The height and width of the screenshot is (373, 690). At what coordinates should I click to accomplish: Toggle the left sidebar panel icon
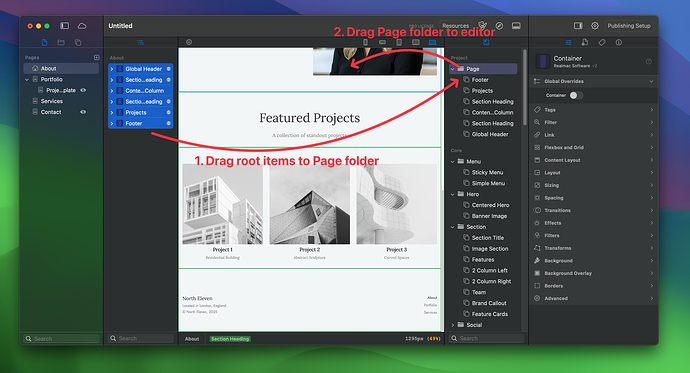[65, 26]
